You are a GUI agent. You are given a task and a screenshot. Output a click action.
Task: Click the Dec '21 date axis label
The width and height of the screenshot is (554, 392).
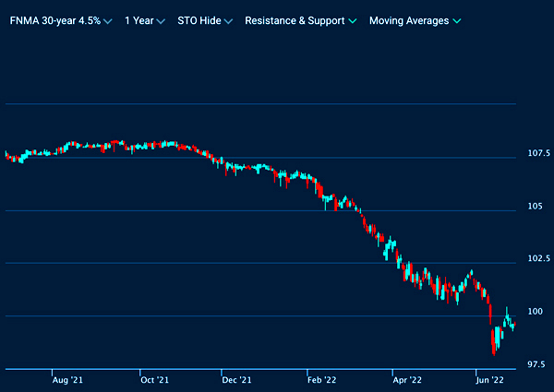point(237,379)
